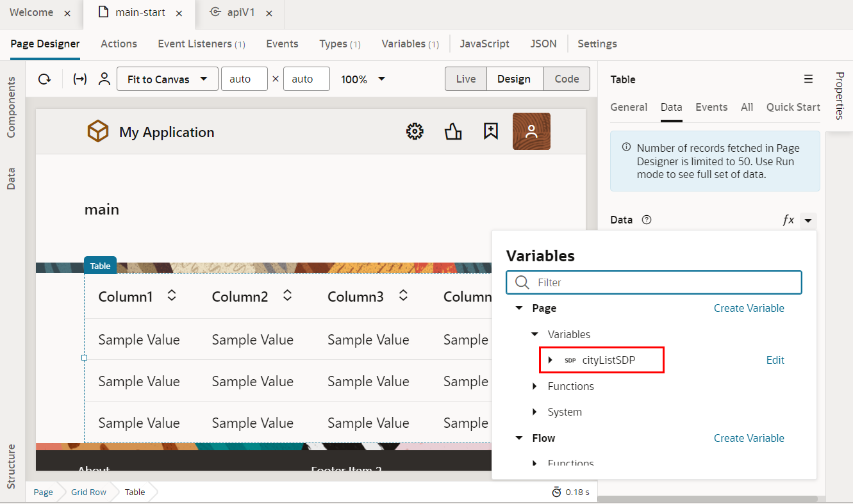The width and height of the screenshot is (853, 504).
Task: Click the thumbs-up icon in app header
Action: point(453,131)
